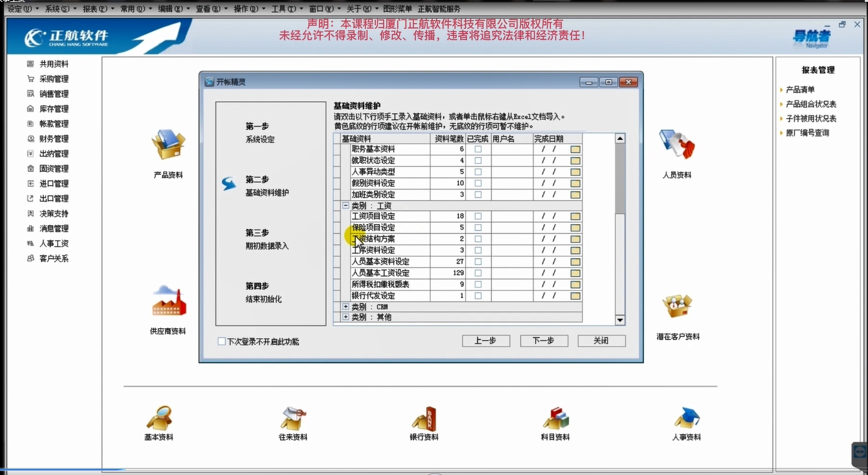Select the 工资结构方案 row
Screen dimensions: 868x475
coord(458,239)
